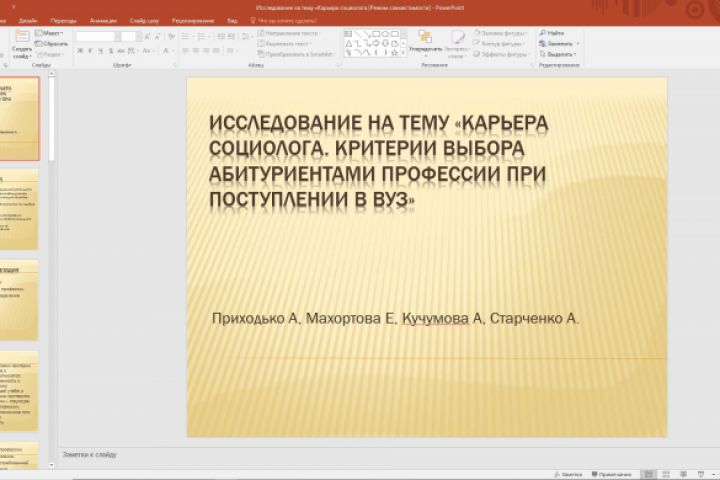This screenshot has width=720, height=480.
Task: Justify the paragraph text
Action: tap(216, 51)
